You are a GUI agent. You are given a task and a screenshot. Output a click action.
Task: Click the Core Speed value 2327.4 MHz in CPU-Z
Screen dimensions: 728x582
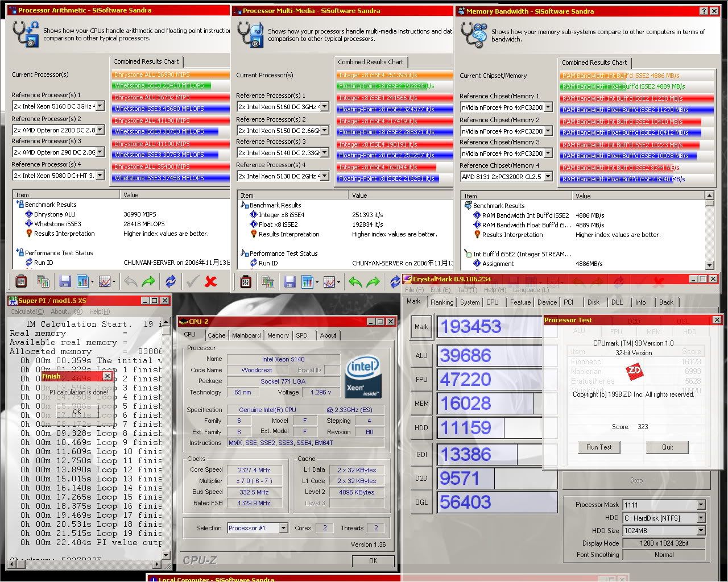click(x=255, y=470)
